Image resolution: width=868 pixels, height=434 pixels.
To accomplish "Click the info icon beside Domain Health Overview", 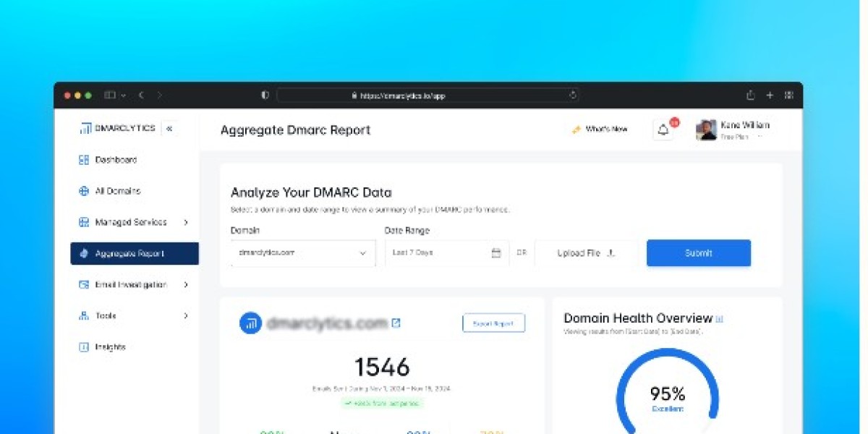I will [x=719, y=318].
